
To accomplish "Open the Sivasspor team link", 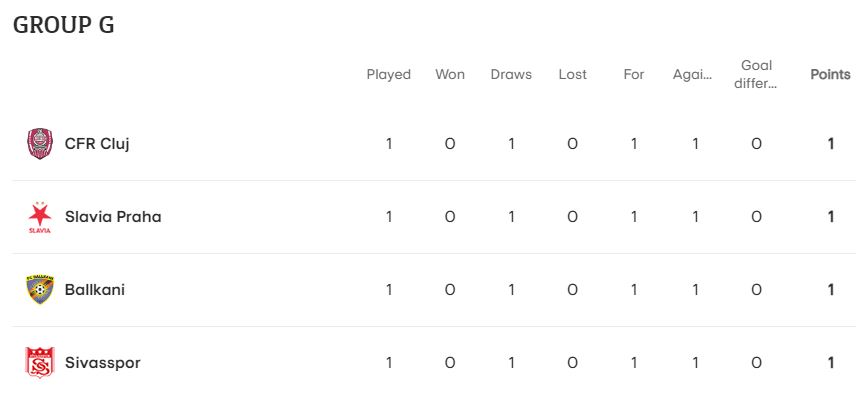I will [103, 363].
